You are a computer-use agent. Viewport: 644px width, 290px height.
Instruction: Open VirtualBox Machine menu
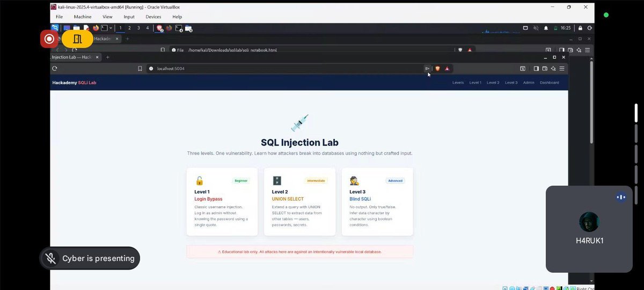point(83,17)
